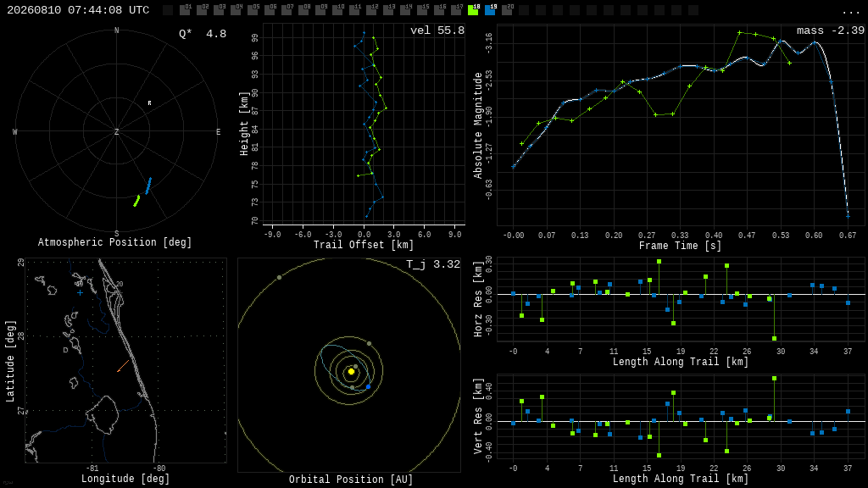Viewport: 868px width, 488px height.
Task: Click the blue Earth dot on orbit
Action: 368,386
